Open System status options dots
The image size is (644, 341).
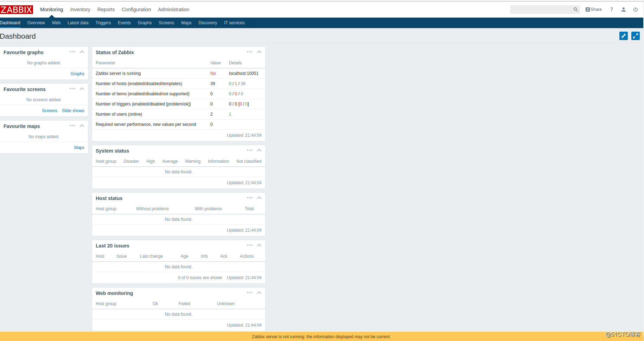point(250,150)
